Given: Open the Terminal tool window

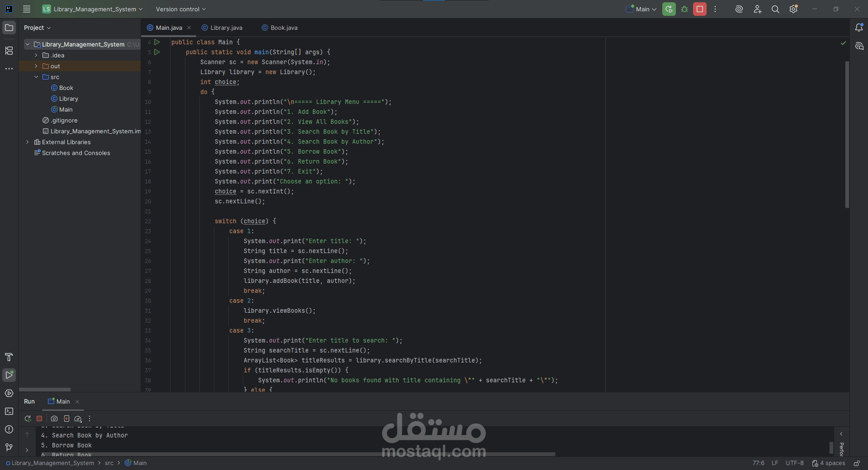Looking at the screenshot, I should pyautogui.click(x=9, y=411).
